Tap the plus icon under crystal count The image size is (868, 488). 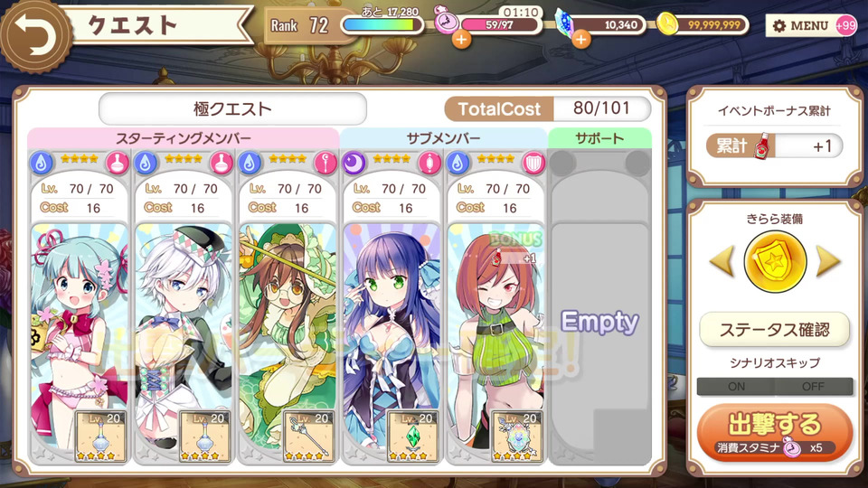coord(580,40)
